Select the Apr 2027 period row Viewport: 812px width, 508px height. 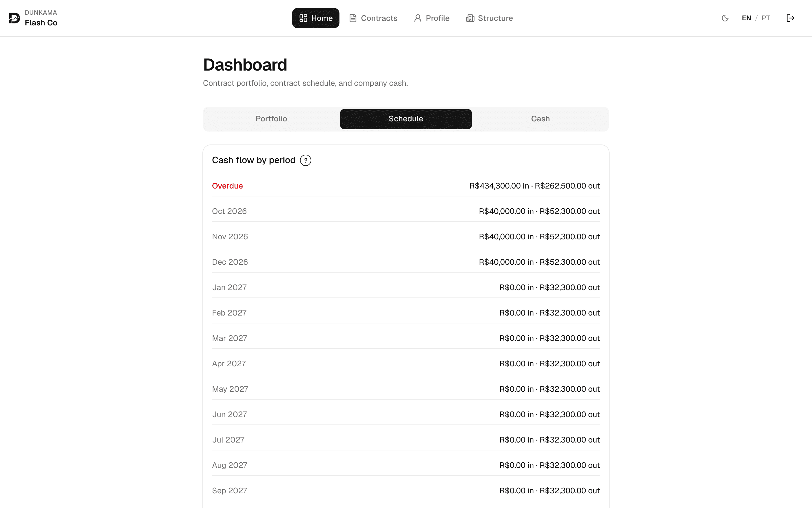tap(406, 364)
